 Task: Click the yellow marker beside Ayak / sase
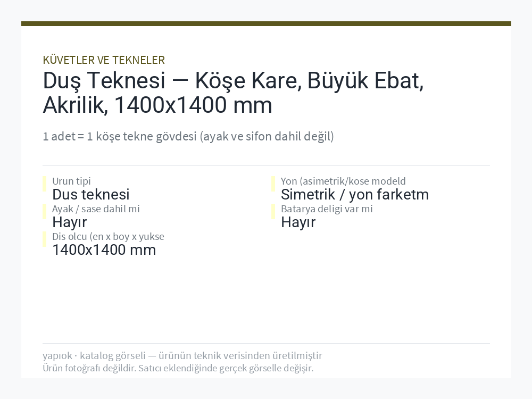coord(45,212)
